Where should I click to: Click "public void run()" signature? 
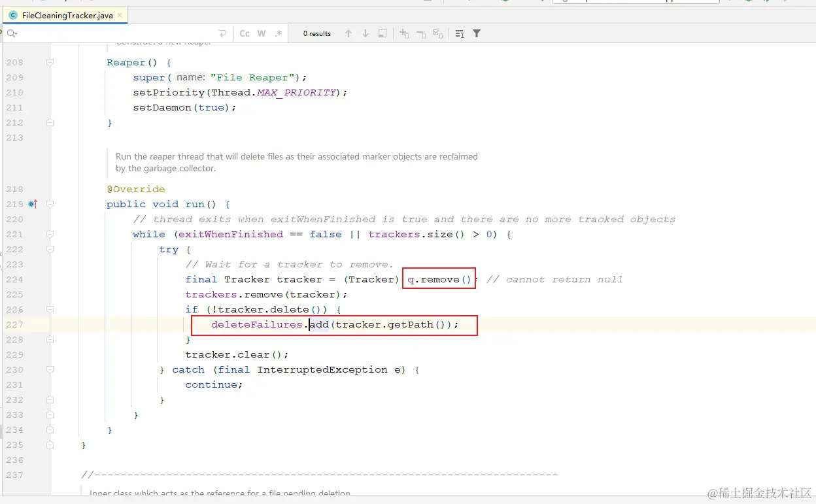161,204
